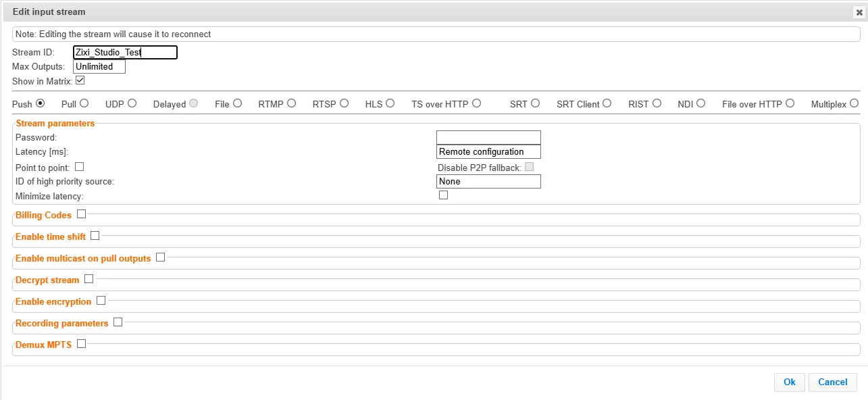Click the Password input field
This screenshot has height=400, width=868.
coord(488,138)
